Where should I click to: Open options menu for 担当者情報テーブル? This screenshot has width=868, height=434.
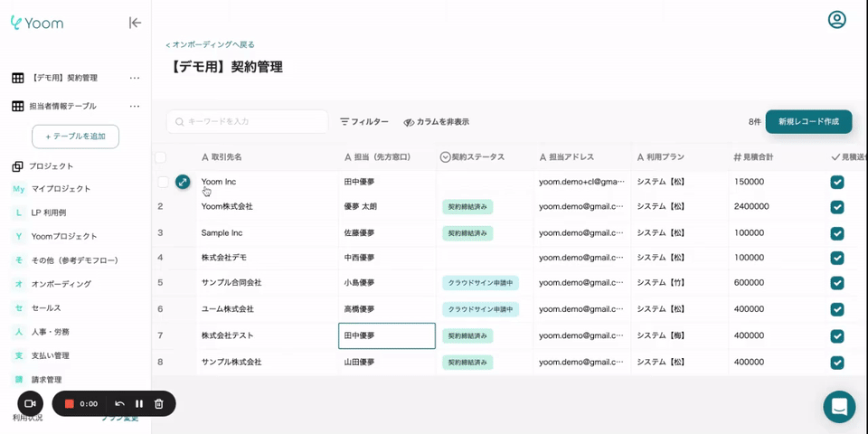click(x=135, y=106)
